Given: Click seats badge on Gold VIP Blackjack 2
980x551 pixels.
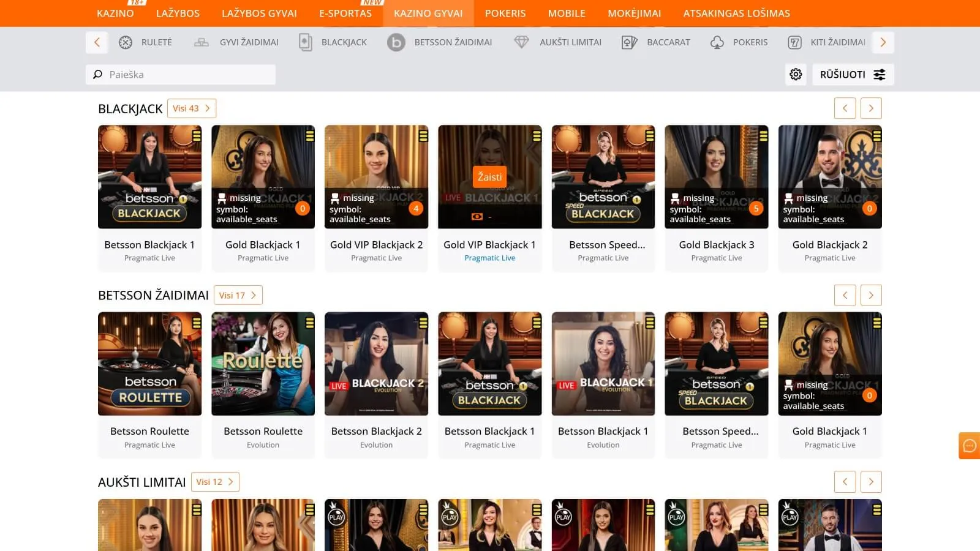Looking at the screenshot, I should (x=416, y=208).
